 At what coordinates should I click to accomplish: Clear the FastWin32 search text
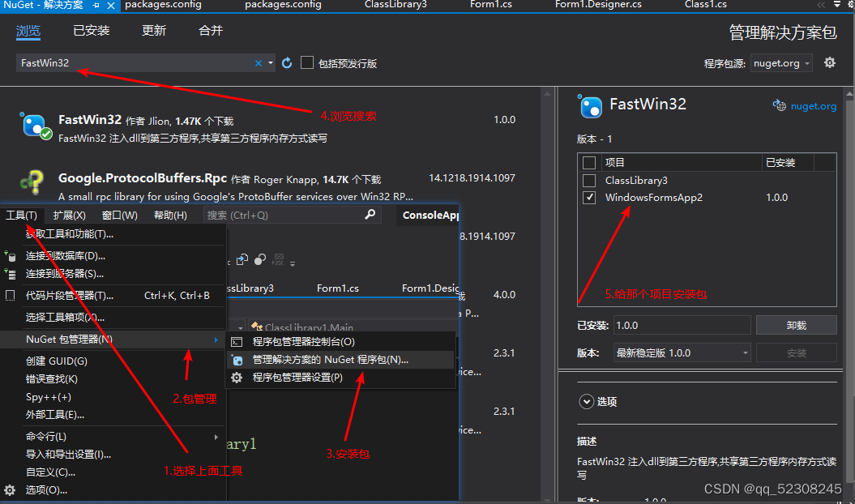(259, 63)
